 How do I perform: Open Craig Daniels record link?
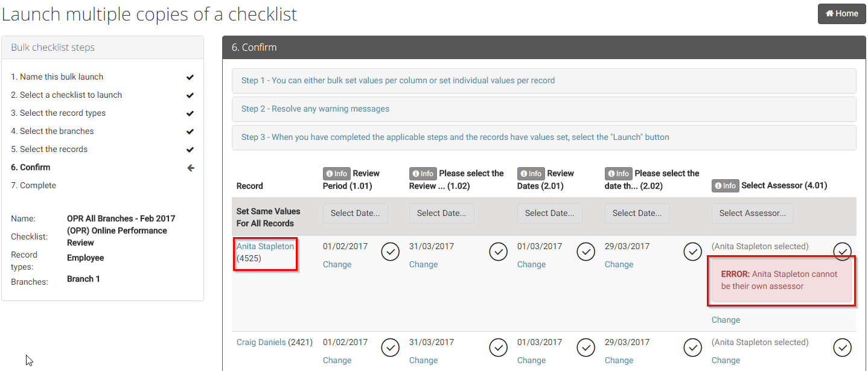261,342
